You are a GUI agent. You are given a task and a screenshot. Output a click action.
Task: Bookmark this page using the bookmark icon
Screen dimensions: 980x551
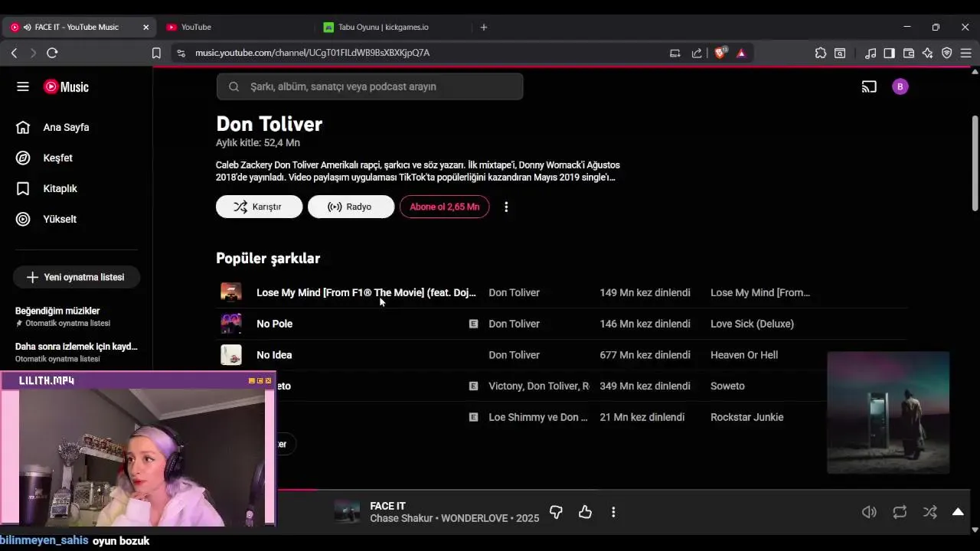click(156, 53)
